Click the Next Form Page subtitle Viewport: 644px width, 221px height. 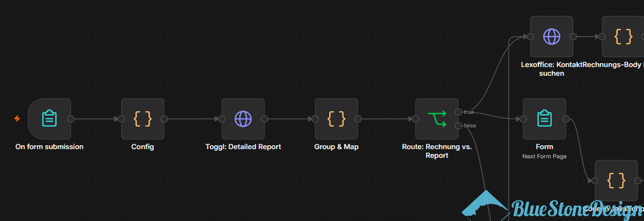(544, 156)
